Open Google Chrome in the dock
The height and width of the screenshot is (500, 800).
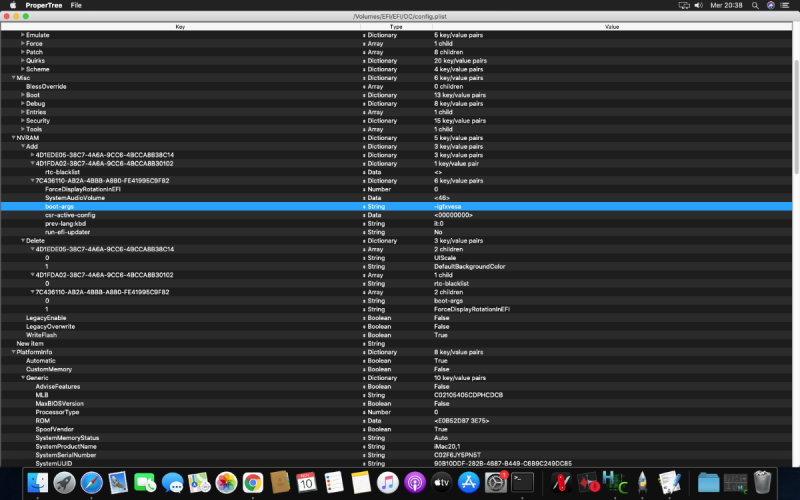[x=253, y=484]
